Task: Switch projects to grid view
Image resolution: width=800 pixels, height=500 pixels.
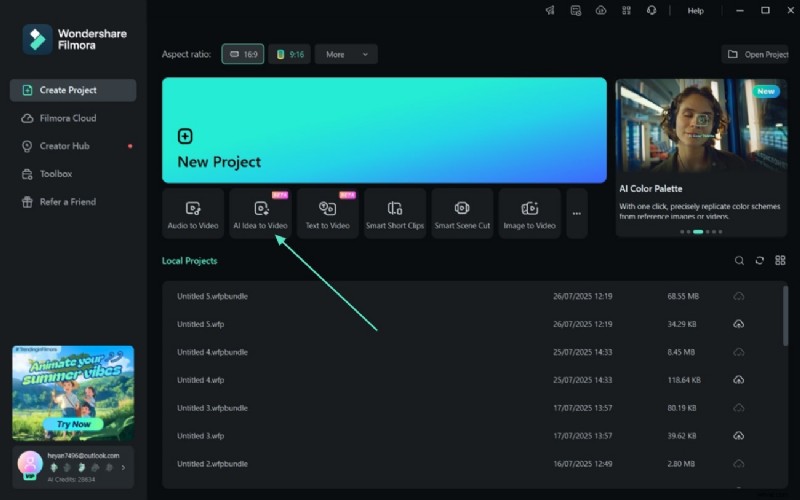Action: tap(780, 261)
